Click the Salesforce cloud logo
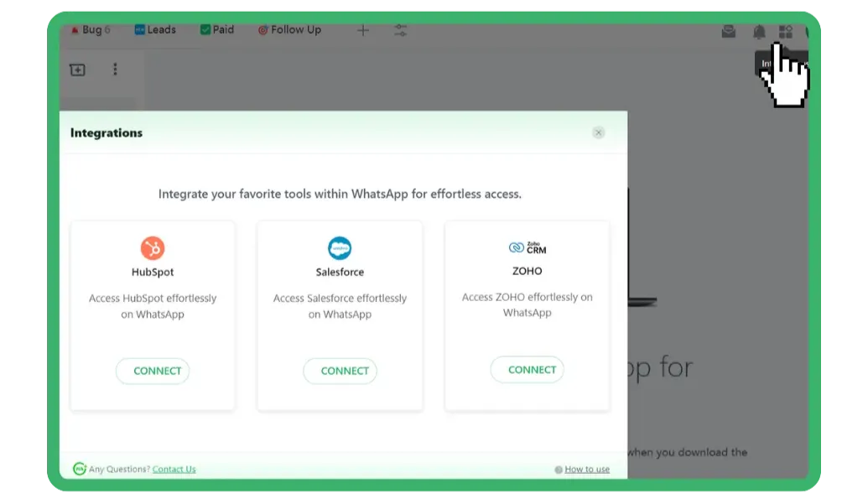The height and width of the screenshot is (504, 868). point(340,248)
